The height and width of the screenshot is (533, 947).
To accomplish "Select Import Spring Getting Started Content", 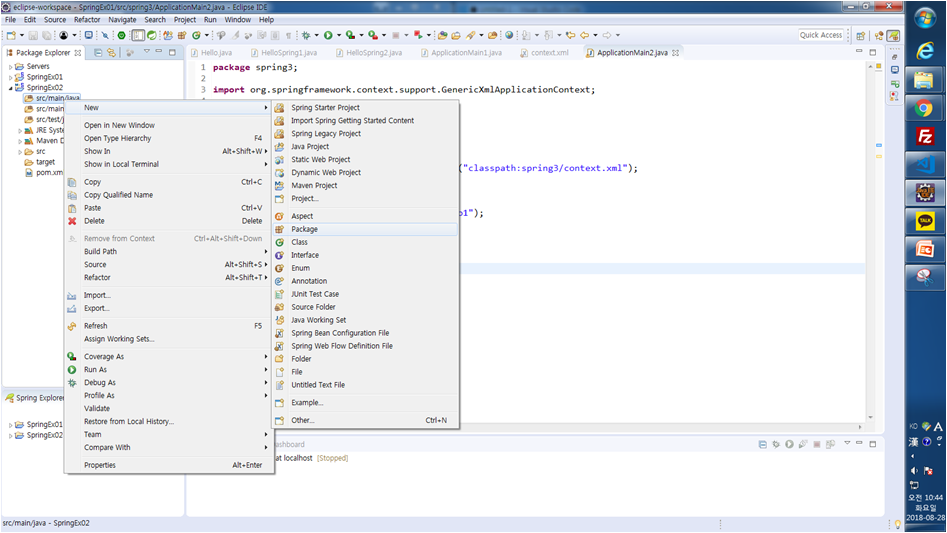I will coord(365,121).
